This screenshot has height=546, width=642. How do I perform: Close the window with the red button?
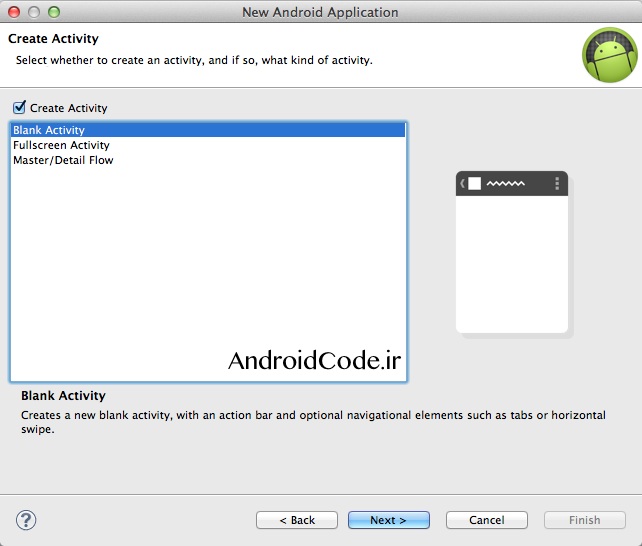point(14,12)
